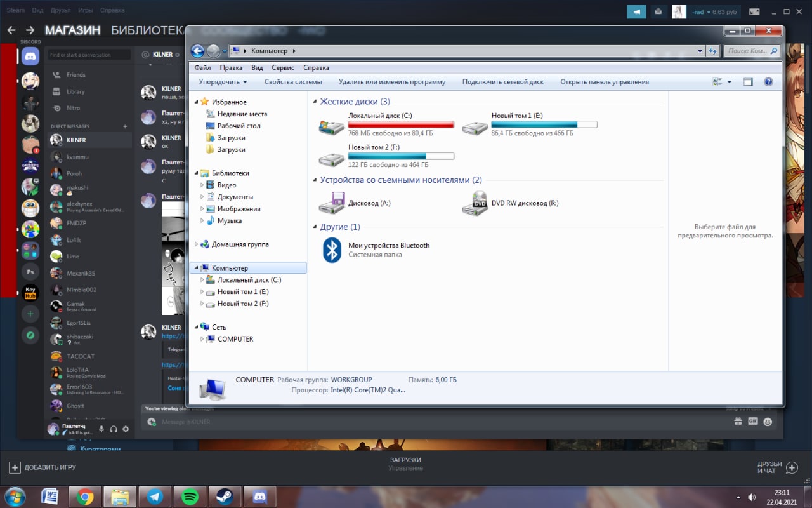This screenshot has width=812, height=508.
Task: Click Discord Find or start a conversation
Action: tap(89, 55)
